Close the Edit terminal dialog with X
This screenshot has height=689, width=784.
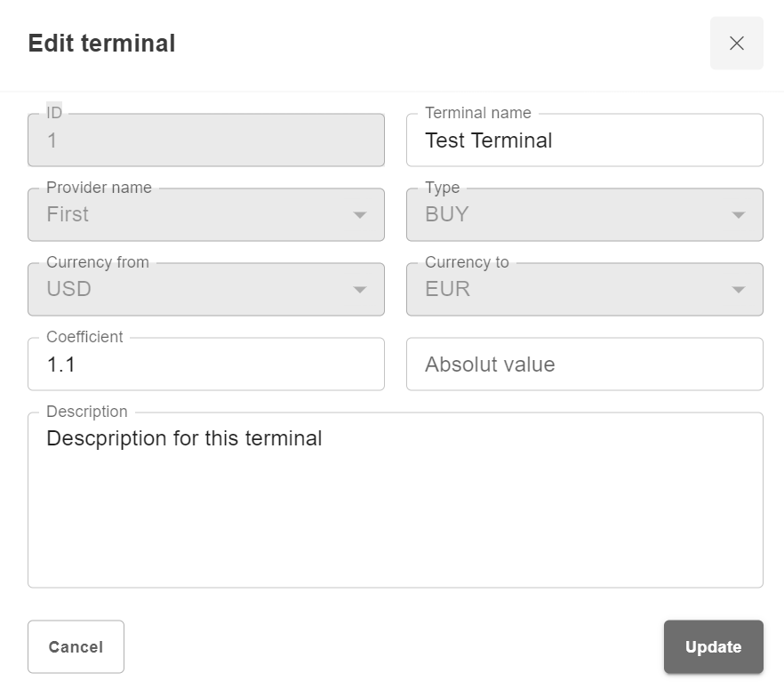pyautogui.click(x=736, y=43)
